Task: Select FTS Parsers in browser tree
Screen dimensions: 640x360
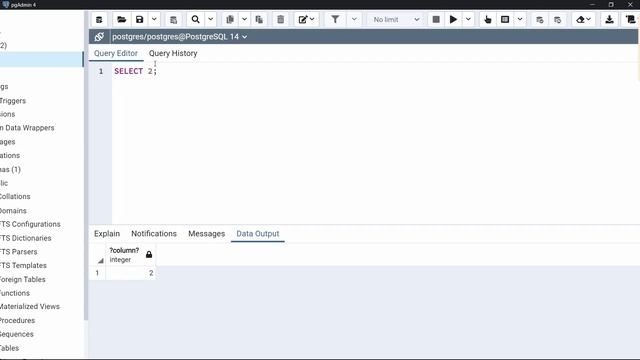Action: [18, 252]
